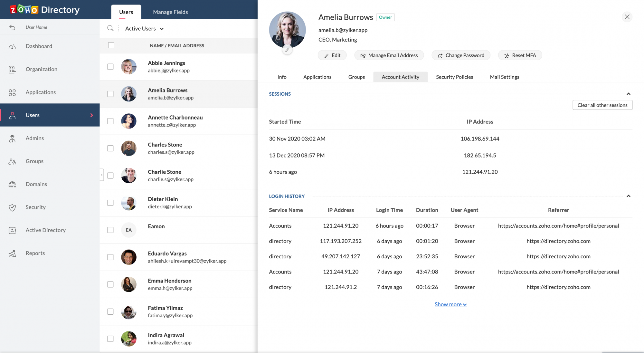
Task: Edit profile photo pencil icon
Action: (287, 50)
